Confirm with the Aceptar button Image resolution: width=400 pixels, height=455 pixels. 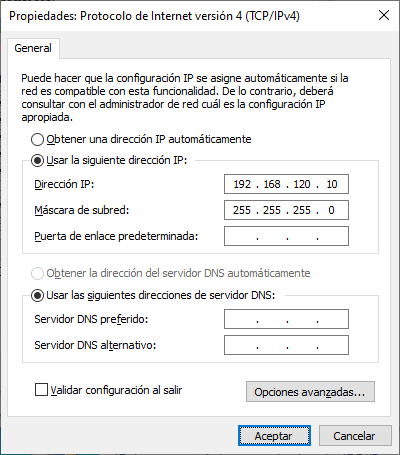tap(274, 436)
